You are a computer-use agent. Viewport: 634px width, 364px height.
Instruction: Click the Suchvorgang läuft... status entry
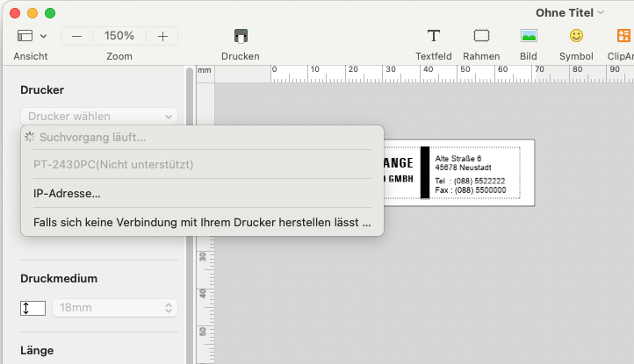click(x=202, y=138)
